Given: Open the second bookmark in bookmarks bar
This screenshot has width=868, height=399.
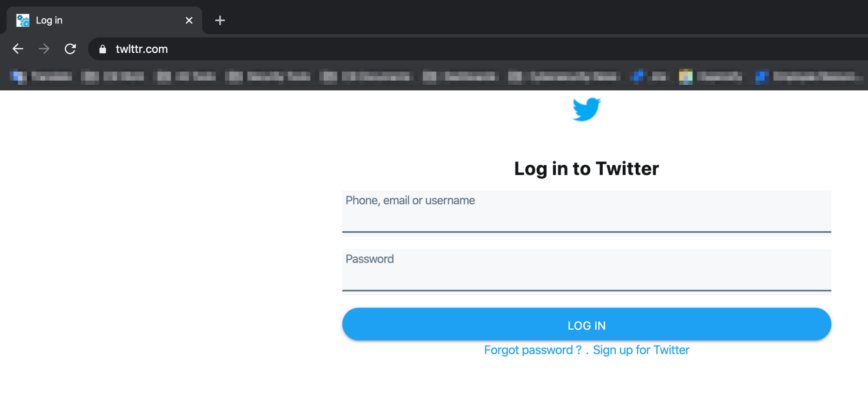Looking at the screenshot, I should click(x=113, y=77).
